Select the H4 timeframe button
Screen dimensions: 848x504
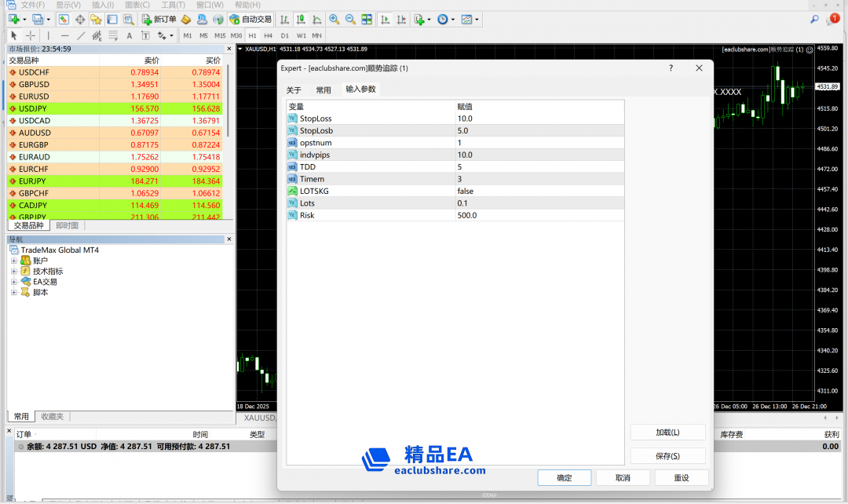point(269,35)
